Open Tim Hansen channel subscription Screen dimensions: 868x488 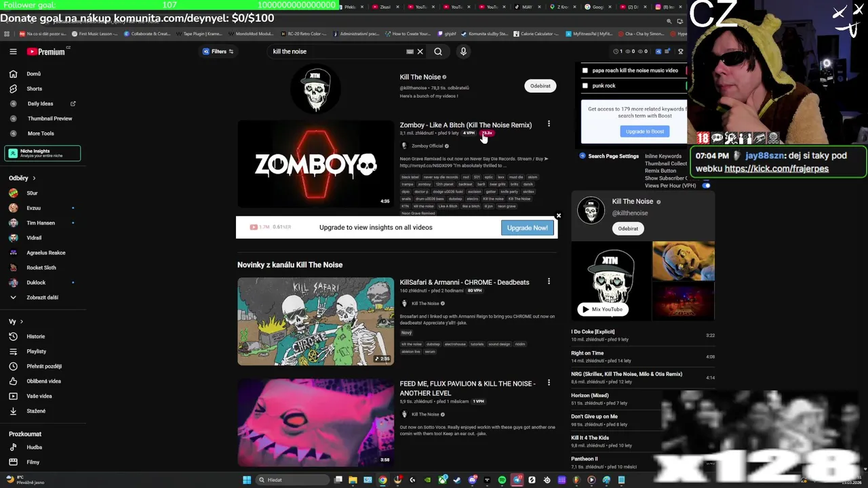coord(41,223)
